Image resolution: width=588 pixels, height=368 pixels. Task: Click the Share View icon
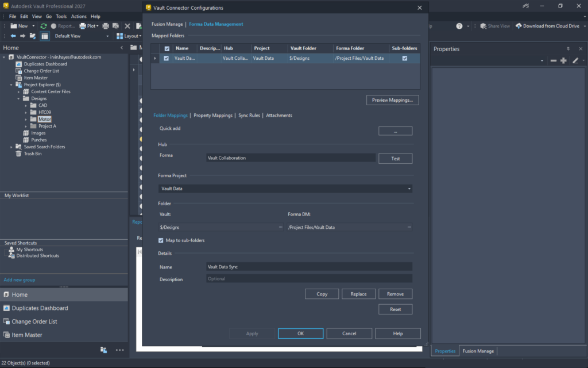(x=483, y=26)
